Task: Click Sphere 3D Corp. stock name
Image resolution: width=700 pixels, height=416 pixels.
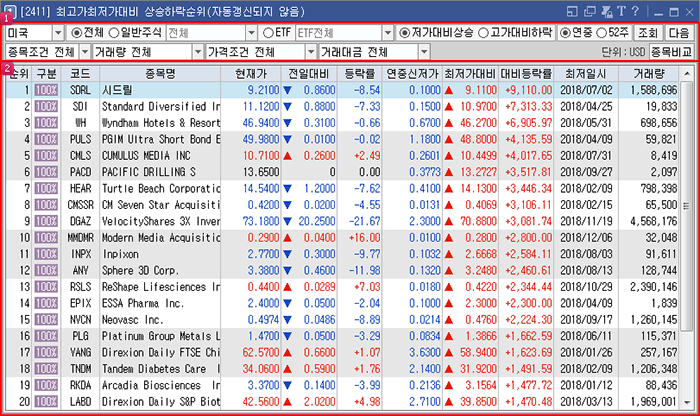Action: (140, 270)
